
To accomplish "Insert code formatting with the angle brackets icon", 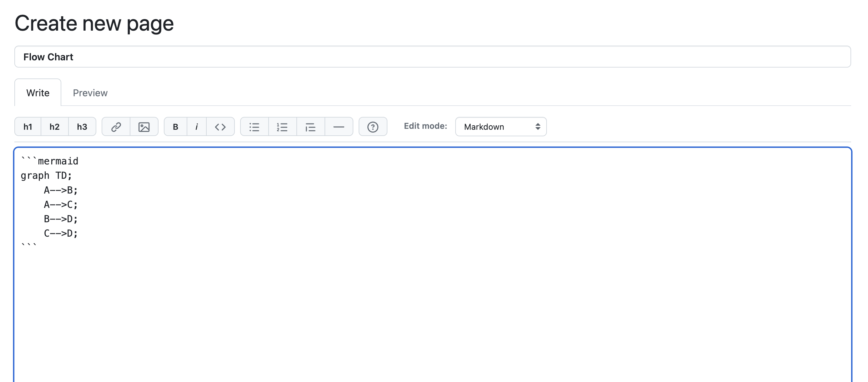I will (x=220, y=127).
